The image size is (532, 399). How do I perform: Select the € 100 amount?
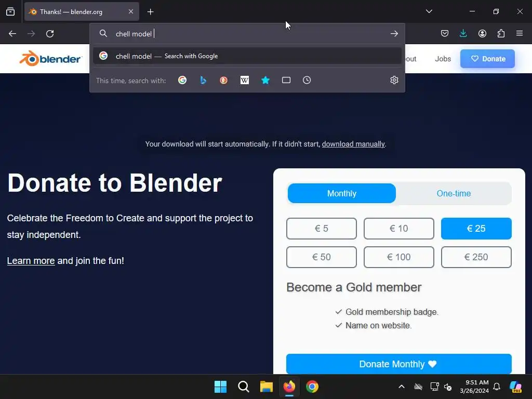[x=398, y=257]
